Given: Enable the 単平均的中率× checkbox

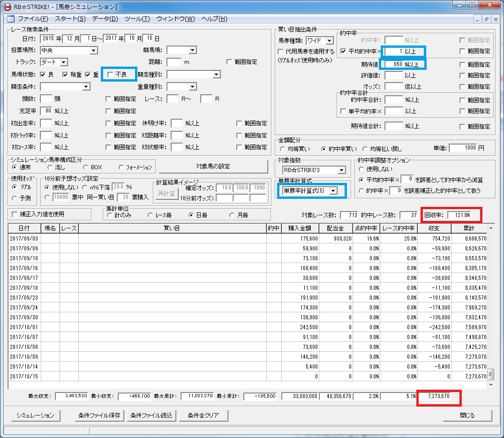Looking at the screenshot, I should (343, 111).
